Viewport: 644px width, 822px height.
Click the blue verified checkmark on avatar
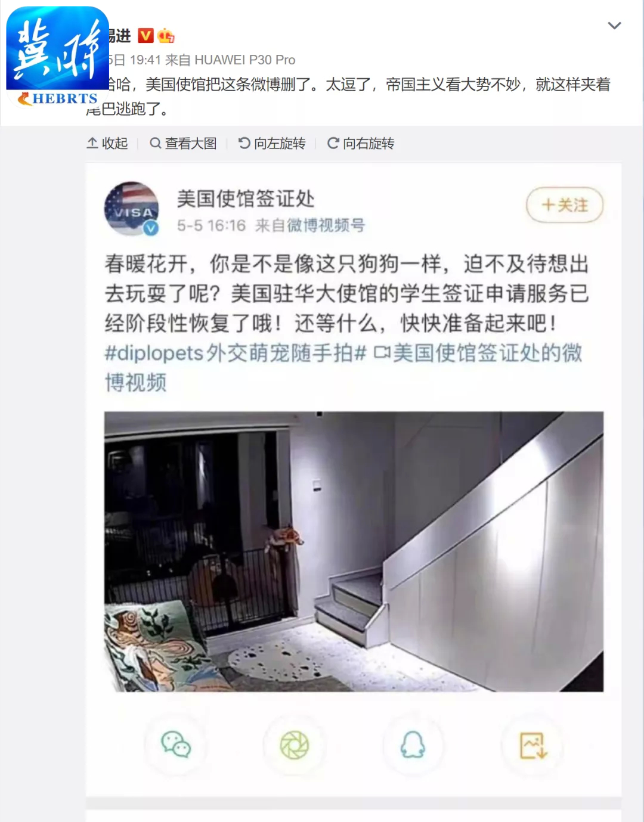(151, 228)
